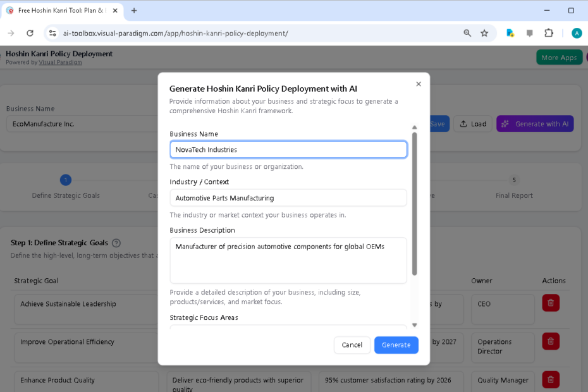
Task: Open help for Define Strategic Goals step
Action: 116,243
